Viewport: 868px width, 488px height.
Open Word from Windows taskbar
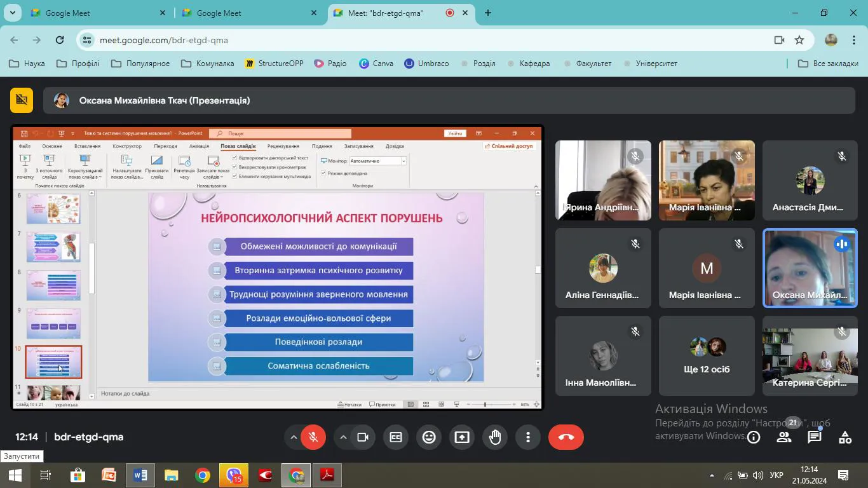point(140,475)
